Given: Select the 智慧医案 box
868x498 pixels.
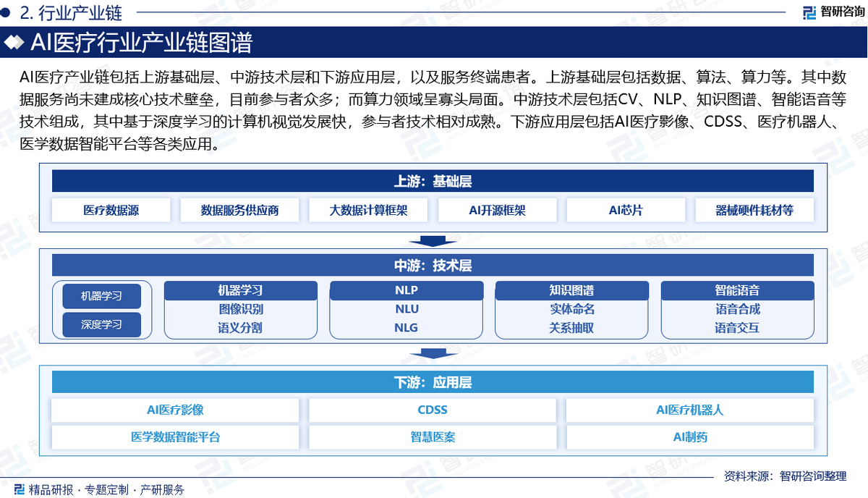Looking at the screenshot, I should tap(433, 437).
